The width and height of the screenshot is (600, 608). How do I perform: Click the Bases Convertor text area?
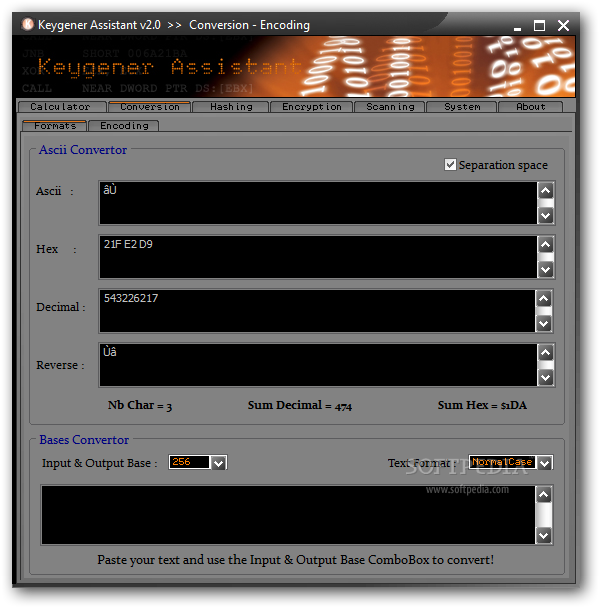[x=288, y=515]
